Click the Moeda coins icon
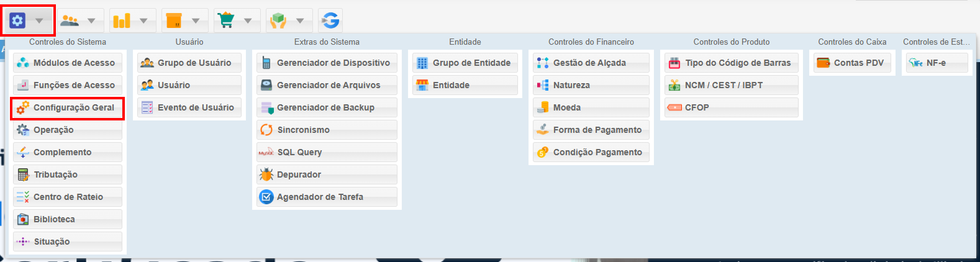The image size is (980, 262). [543, 107]
